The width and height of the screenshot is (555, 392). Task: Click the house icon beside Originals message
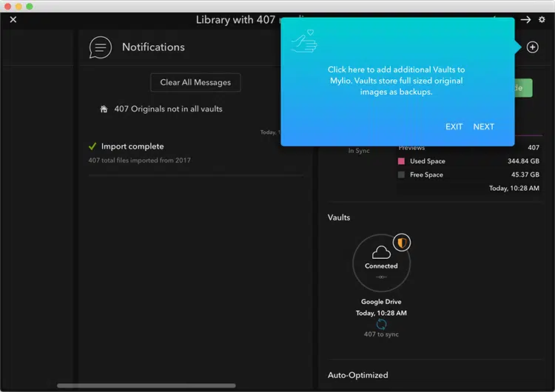(104, 109)
